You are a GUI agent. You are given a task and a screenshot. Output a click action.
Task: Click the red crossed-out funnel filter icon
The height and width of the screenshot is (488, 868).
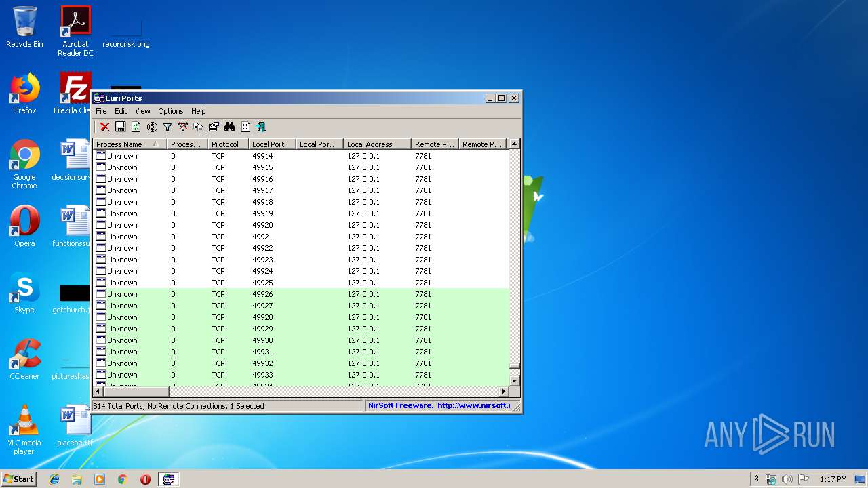pyautogui.click(x=183, y=127)
